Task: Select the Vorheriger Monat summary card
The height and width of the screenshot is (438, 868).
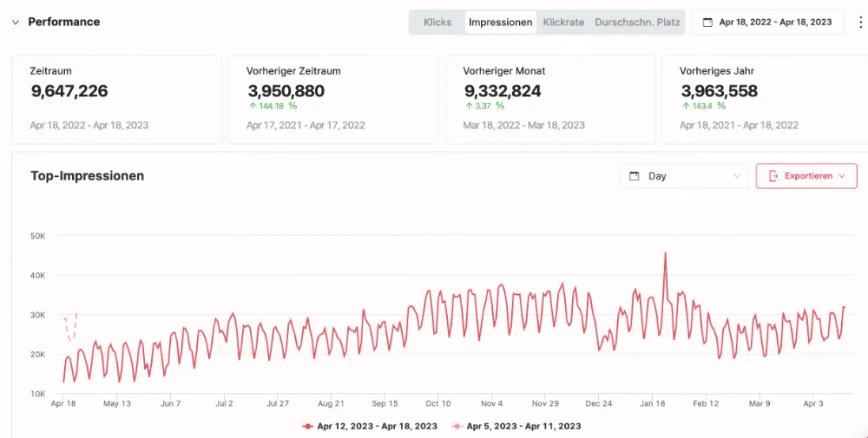Action: [x=549, y=100]
